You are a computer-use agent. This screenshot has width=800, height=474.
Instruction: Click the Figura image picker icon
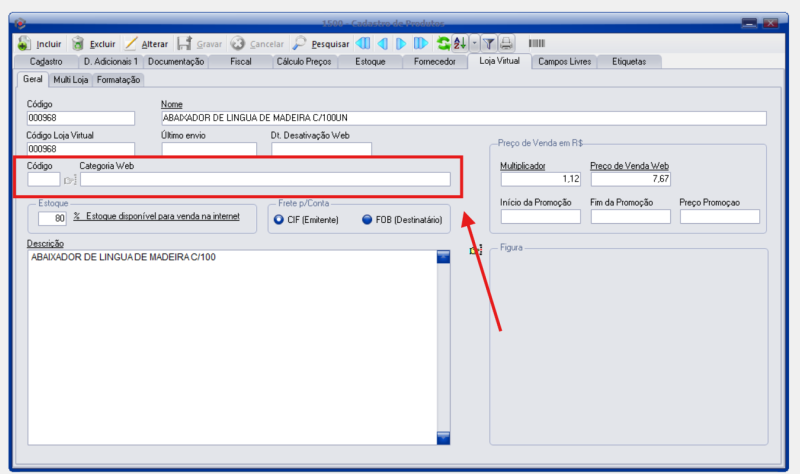coord(476,250)
